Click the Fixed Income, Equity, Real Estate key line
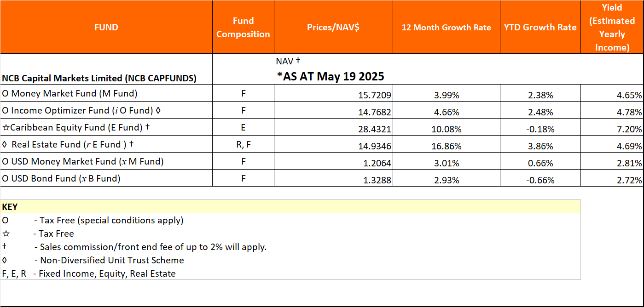Image resolution: width=644 pixels, height=307 pixels. click(89, 273)
